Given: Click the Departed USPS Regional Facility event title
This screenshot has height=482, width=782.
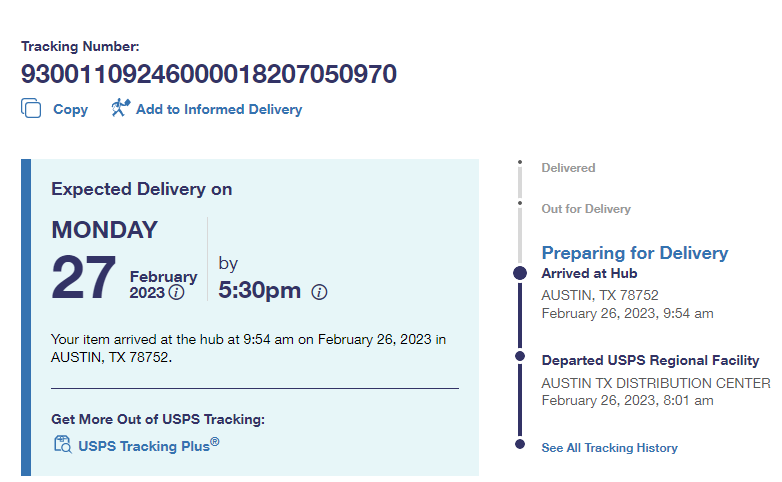Looking at the screenshot, I should 650,360.
